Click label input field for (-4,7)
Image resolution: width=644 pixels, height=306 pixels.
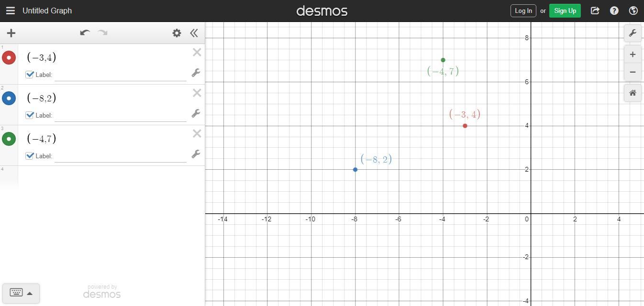[x=121, y=156]
